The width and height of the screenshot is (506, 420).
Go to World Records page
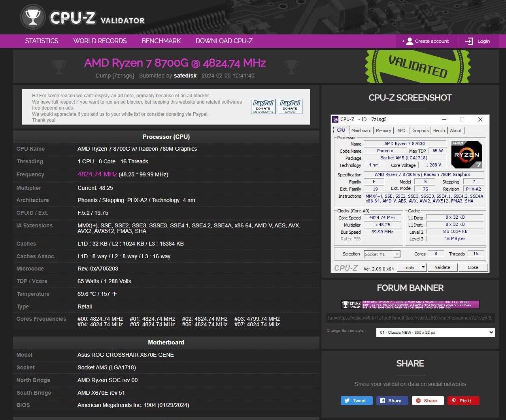100,41
